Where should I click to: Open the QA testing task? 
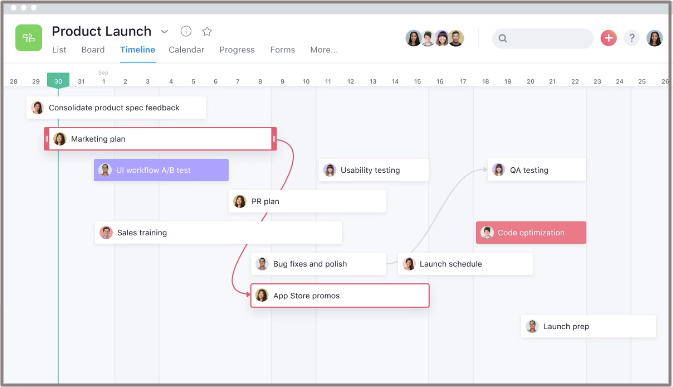[x=537, y=170]
